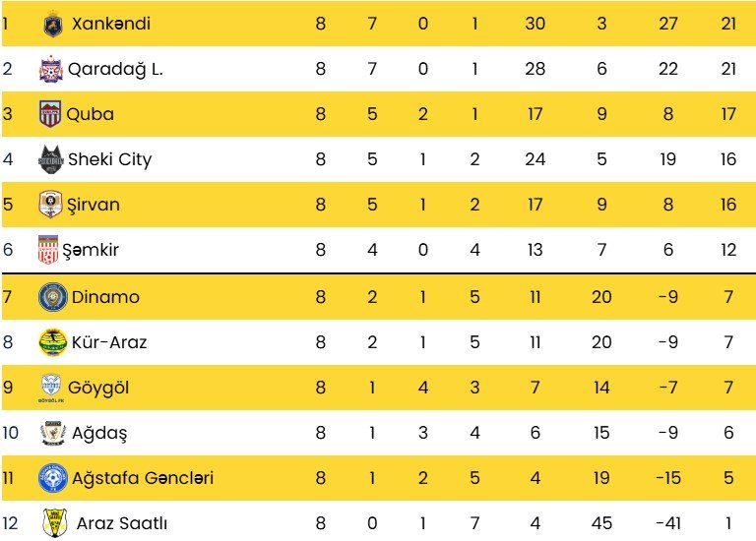Viewport: 756px width, 541px height.
Task: Click Xankəndi's 21 points value
Action: coord(728,23)
